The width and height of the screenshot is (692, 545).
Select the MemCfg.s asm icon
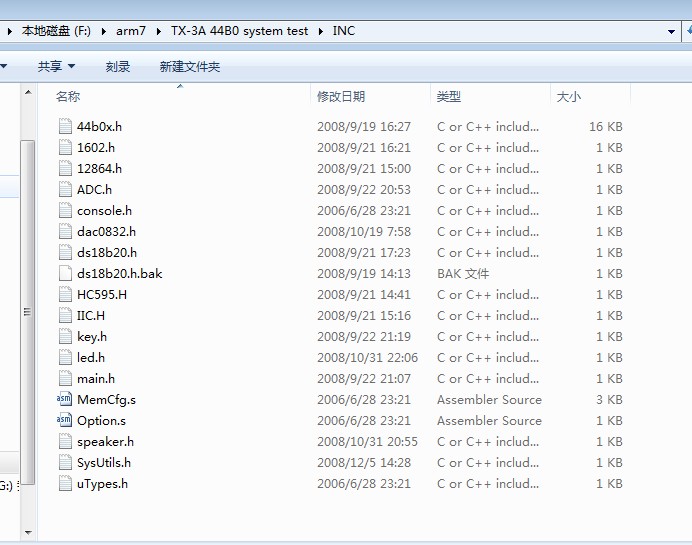64,399
